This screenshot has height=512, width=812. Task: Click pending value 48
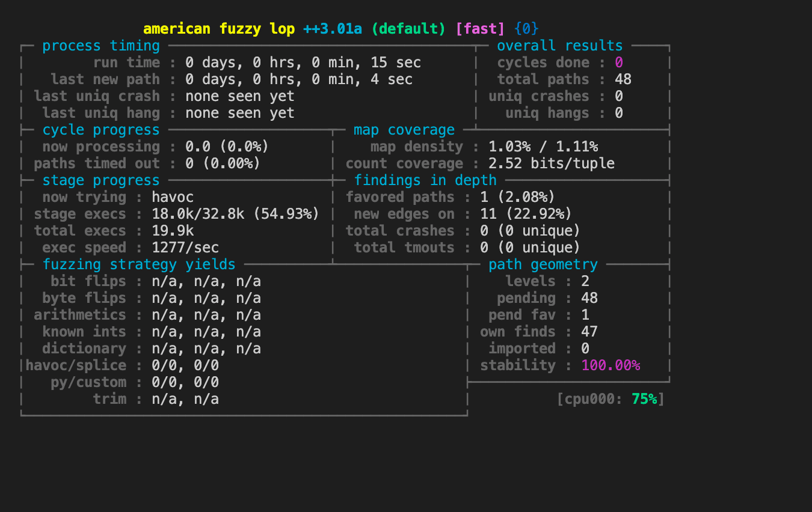(589, 298)
